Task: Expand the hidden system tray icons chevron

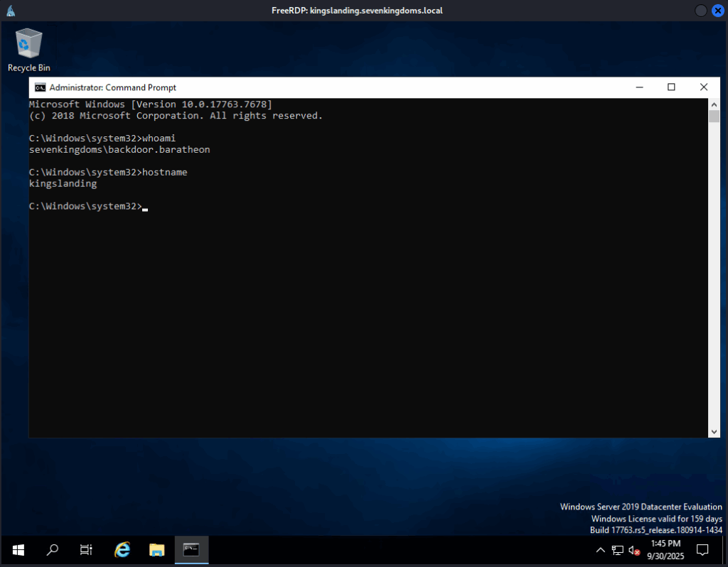Action: [x=601, y=550]
